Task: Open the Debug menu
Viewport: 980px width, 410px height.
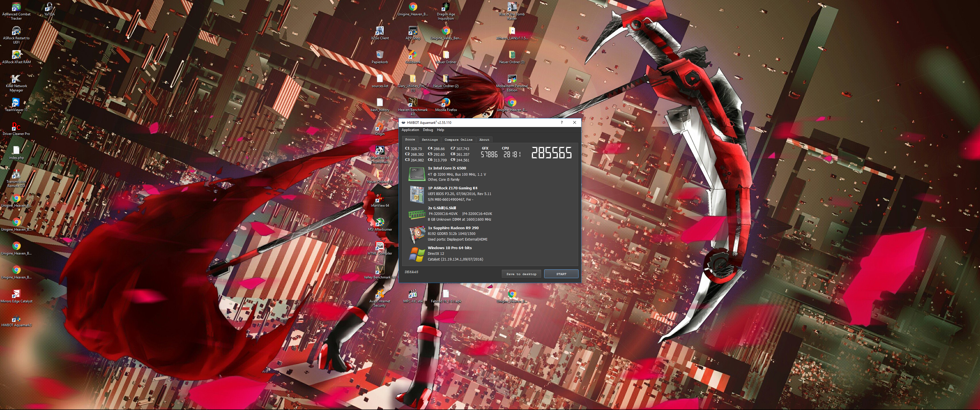Action: coord(428,130)
